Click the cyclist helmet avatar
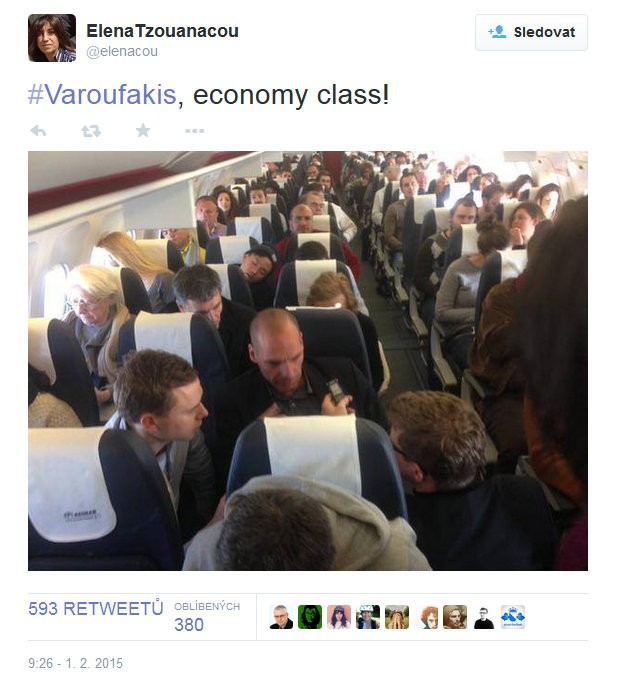The image size is (619, 679). coord(368,617)
